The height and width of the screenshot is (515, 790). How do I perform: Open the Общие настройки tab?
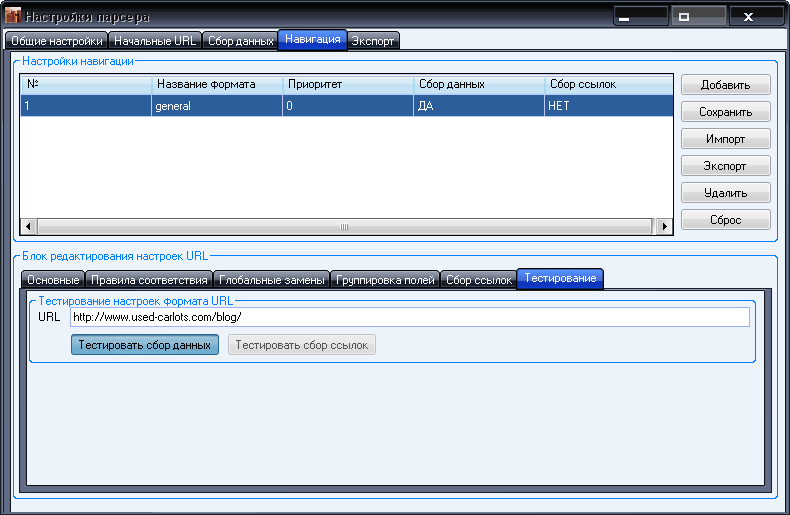point(56,41)
